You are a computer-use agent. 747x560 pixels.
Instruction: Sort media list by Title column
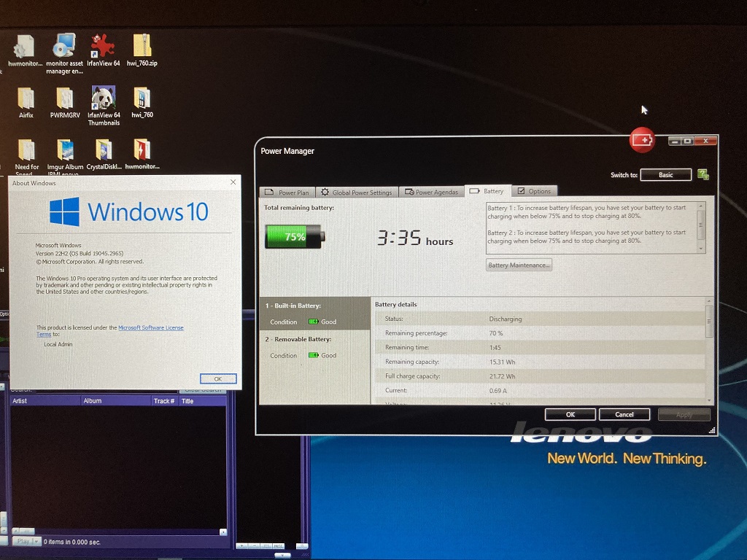[203, 401]
